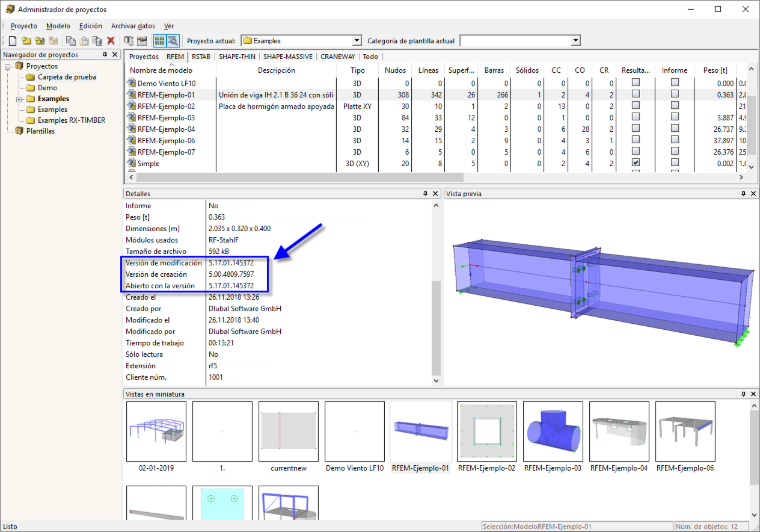Toggle Resultados checkbox for RFEM-Ejemplo-02
Screen dimensions: 760x532
tap(636, 105)
